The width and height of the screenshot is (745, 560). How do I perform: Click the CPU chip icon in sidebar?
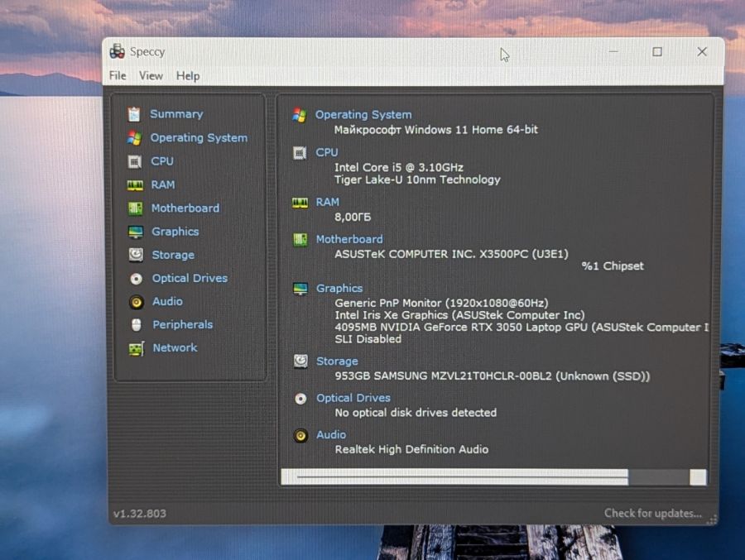(134, 161)
